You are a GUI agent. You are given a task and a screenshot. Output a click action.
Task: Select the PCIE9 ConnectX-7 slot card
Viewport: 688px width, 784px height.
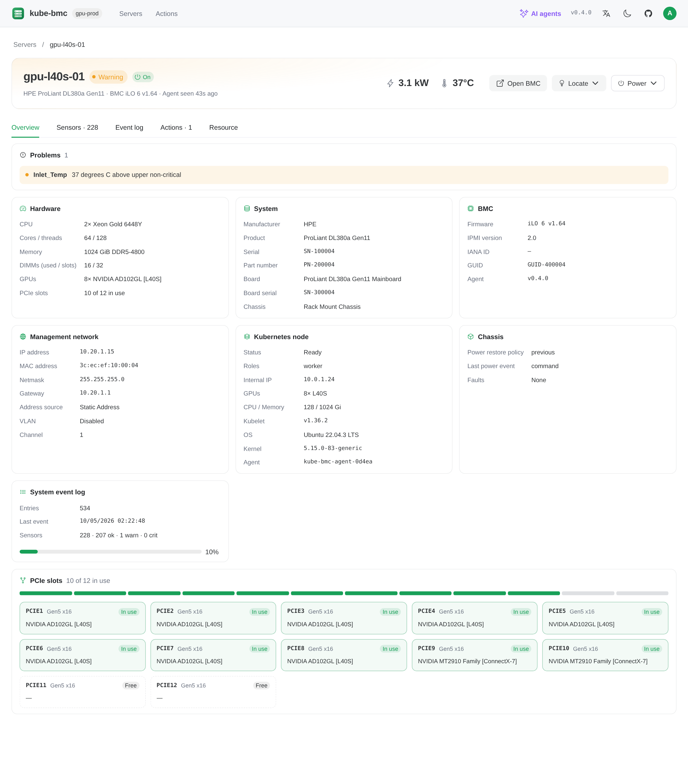pyautogui.click(x=475, y=655)
